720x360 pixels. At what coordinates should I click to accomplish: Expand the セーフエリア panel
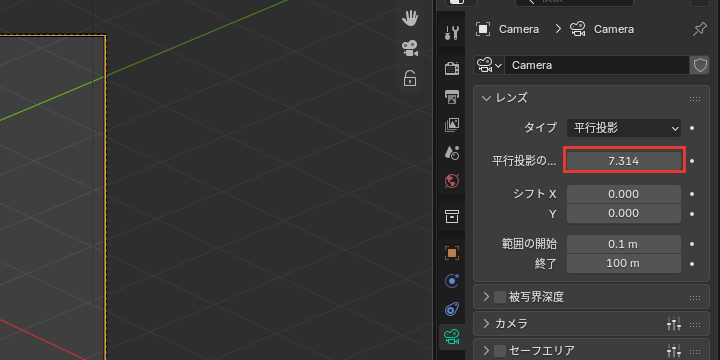(486, 351)
